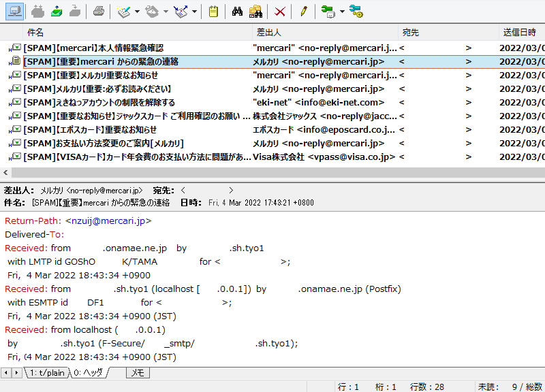545x392 pixels.
Task: Sort by the 差出人 column header
Action: [x=326, y=33]
